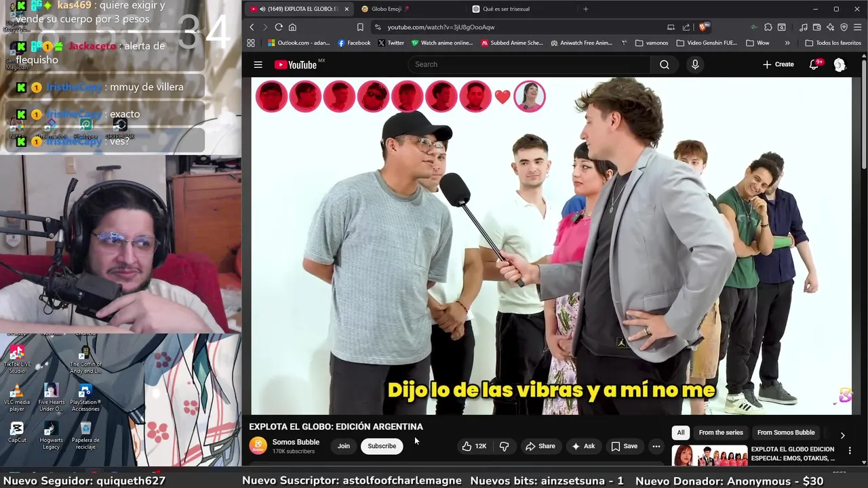Open VLC media player desktop shortcut
The height and width of the screenshot is (488, 868).
(17, 396)
